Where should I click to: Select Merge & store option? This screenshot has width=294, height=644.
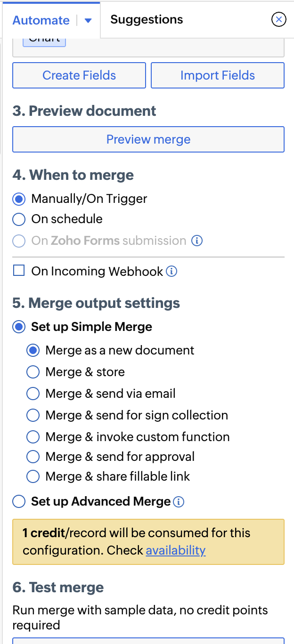(33, 372)
